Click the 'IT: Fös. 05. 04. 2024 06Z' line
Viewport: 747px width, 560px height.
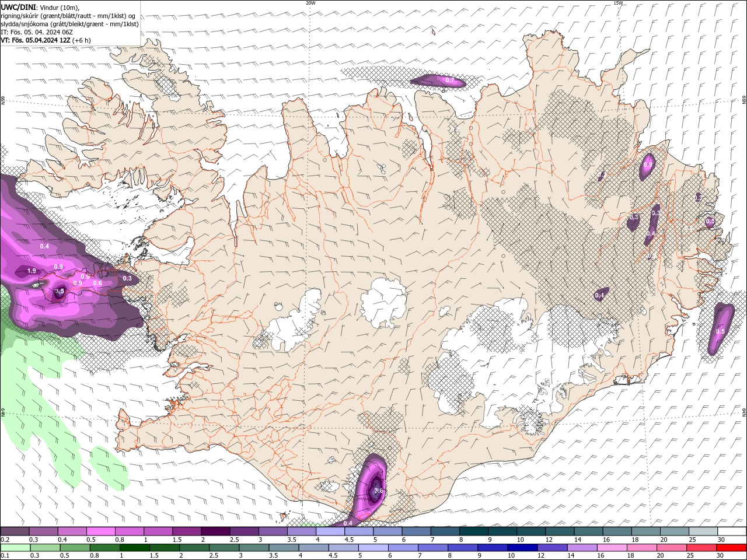coord(37,32)
